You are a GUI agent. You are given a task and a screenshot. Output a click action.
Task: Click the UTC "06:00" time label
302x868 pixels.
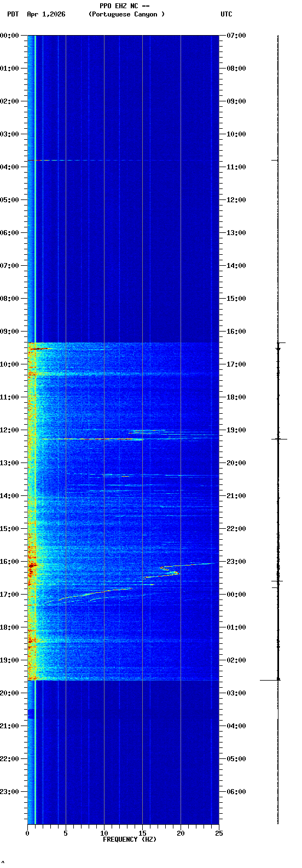click(236, 792)
